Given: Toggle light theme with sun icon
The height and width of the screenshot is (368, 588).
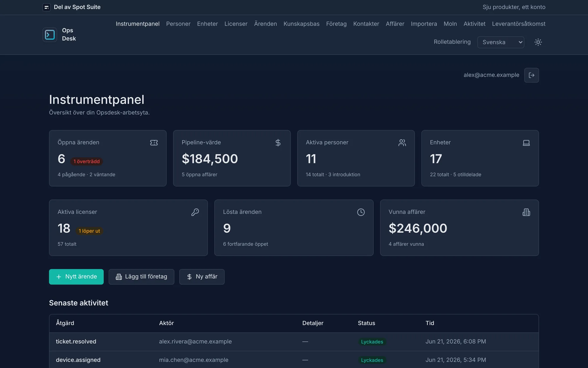Looking at the screenshot, I should click(538, 42).
